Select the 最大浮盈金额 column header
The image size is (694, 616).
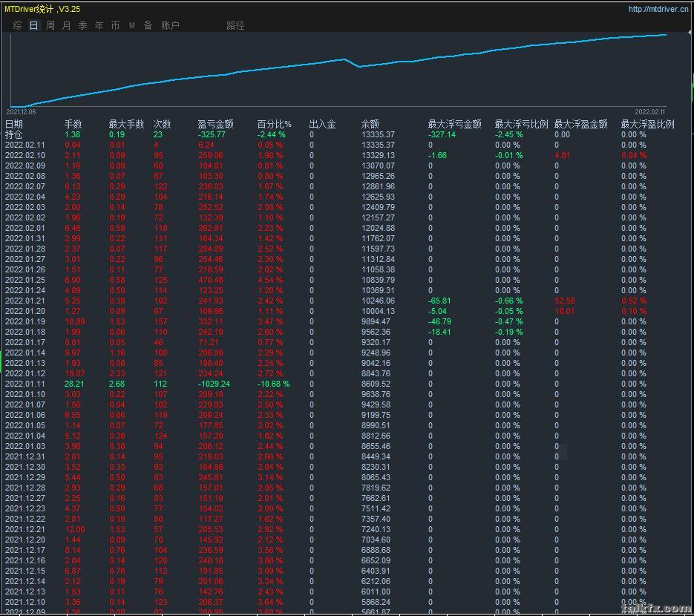coord(580,125)
